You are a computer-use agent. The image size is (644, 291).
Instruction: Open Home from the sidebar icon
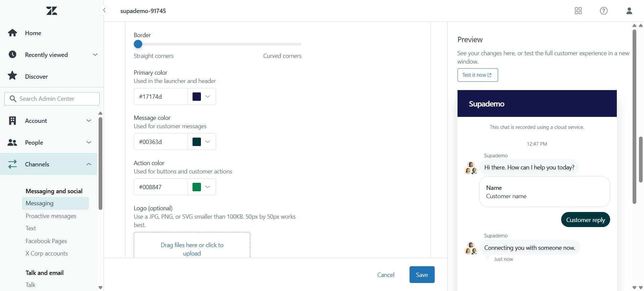[12, 32]
